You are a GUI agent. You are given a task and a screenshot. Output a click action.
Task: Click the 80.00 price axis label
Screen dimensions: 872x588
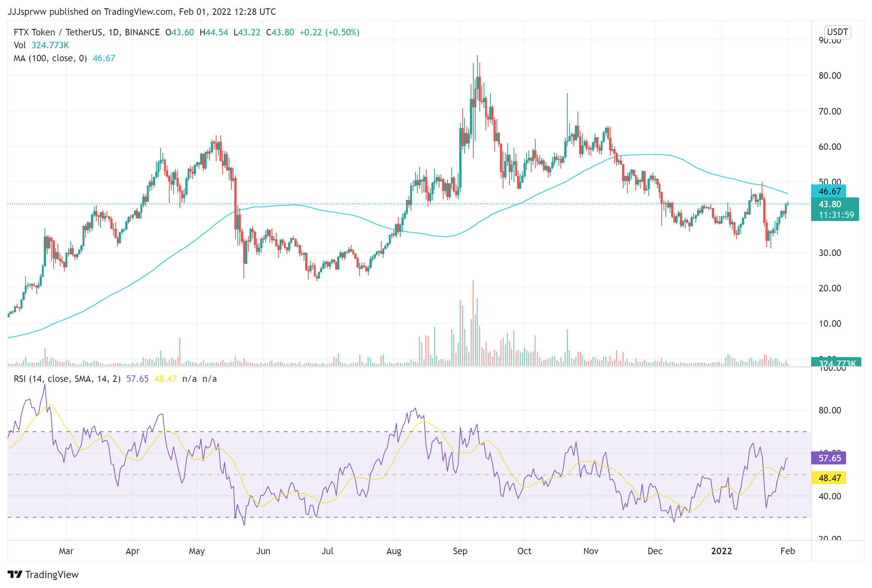[830, 76]
